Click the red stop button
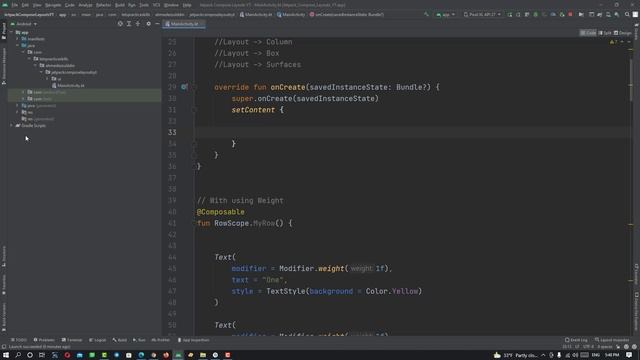640x360 pixels. pyautogui.click(x=570, y=14)
